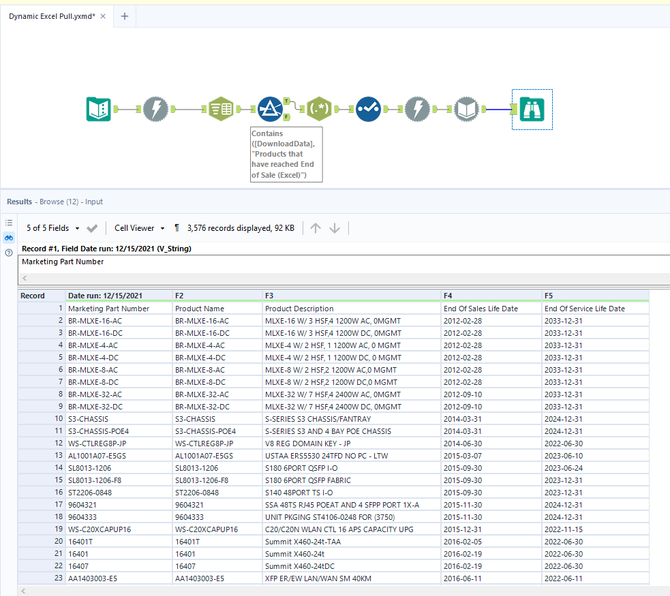The height and width of the screenshot is (596, 670).
Task: Click the Input Data tool's output anchor
Action: [116, 109]
